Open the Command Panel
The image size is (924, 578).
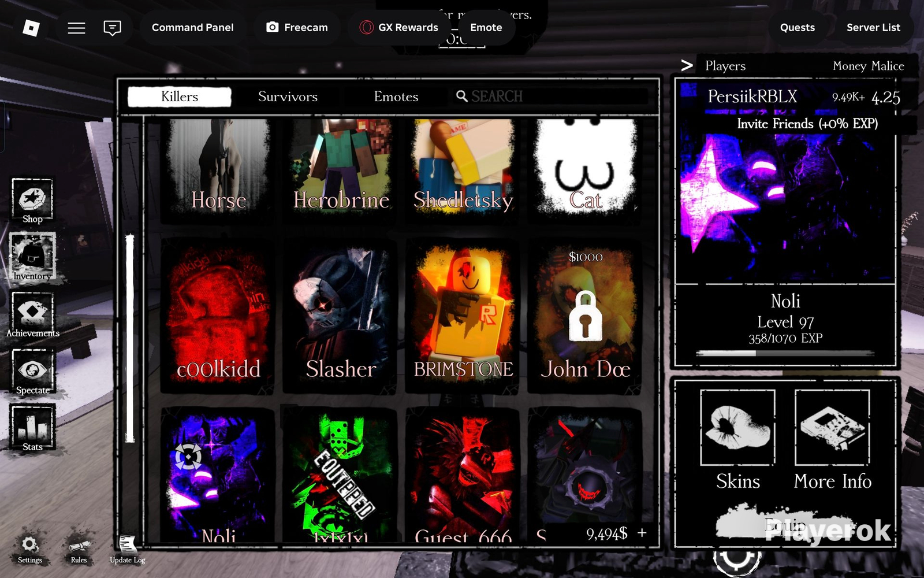point(193,28)
